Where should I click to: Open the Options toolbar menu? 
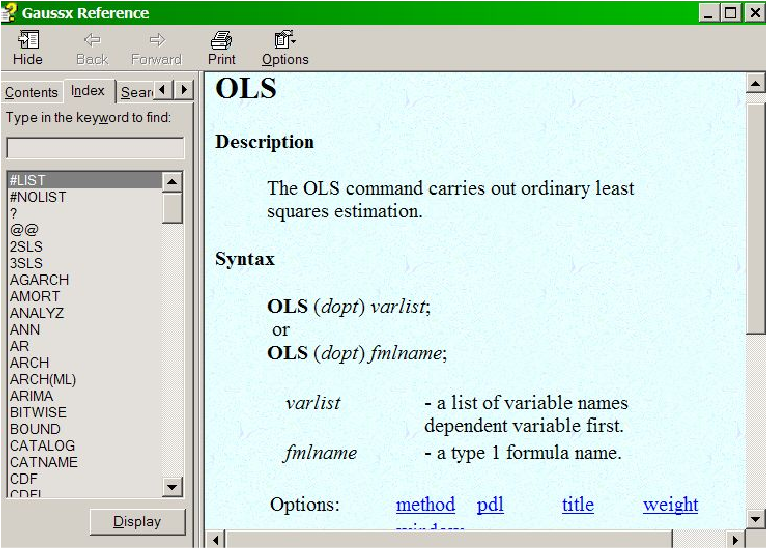tap(285, 48)
